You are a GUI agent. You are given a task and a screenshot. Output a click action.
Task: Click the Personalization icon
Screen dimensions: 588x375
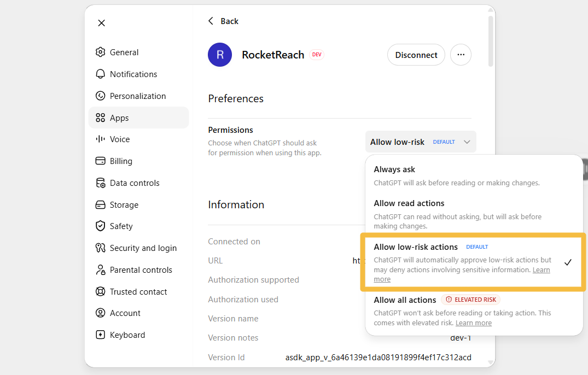tap(100, 96)
